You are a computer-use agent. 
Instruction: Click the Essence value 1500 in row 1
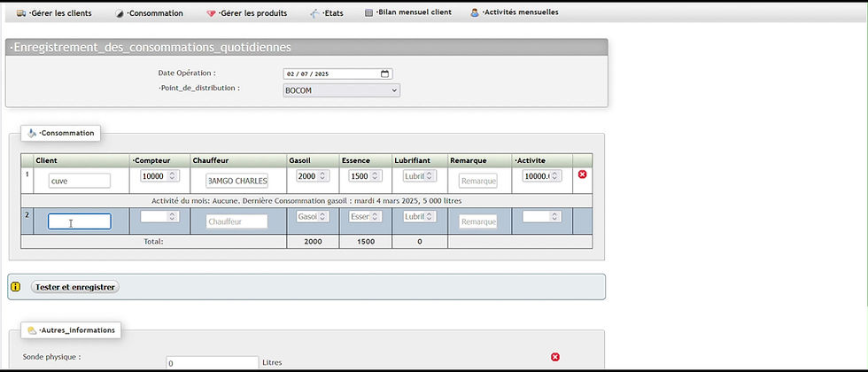(x=360, y=175)
